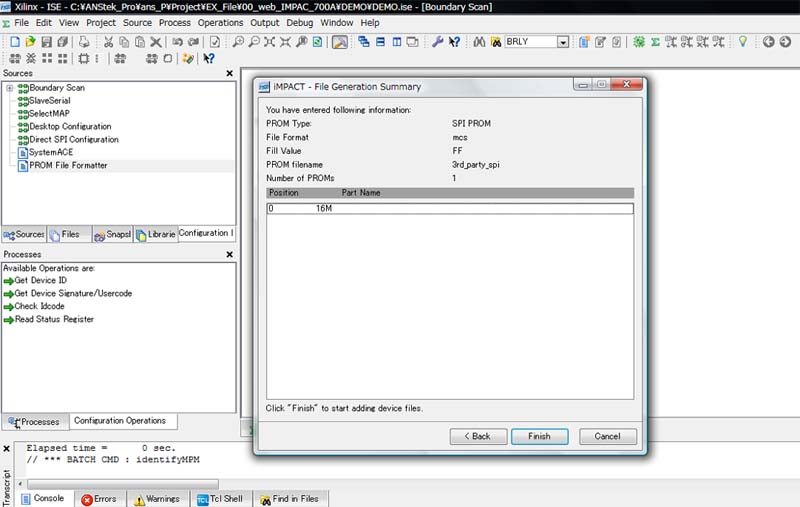The image size is (800, 507).
Task: Click the Cancel button in iMPACT dialog
Action: coord(607,437)
